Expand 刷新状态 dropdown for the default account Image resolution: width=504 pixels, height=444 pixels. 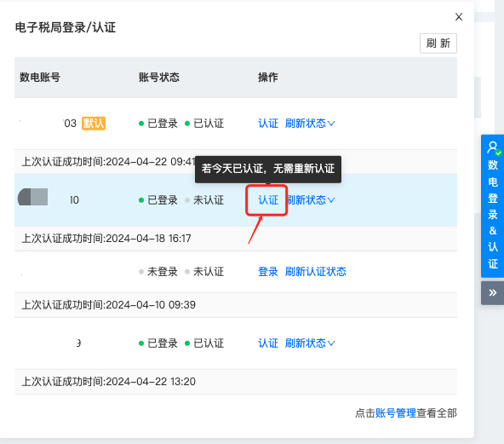310,124
